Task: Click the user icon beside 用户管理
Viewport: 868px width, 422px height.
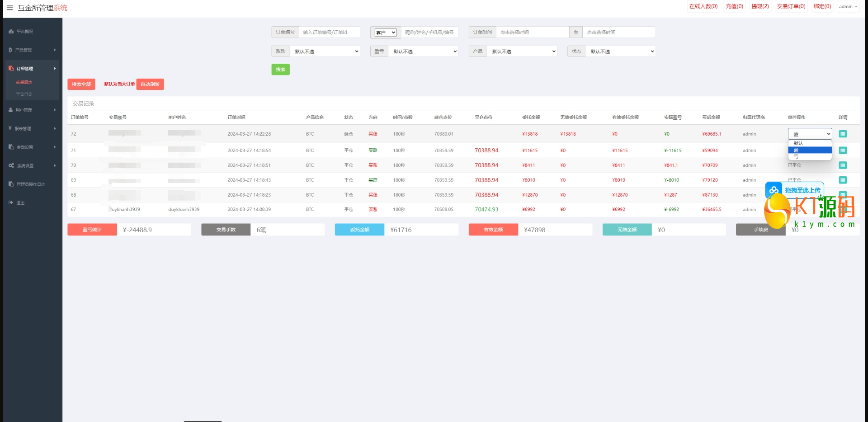Action: (11, 110)
